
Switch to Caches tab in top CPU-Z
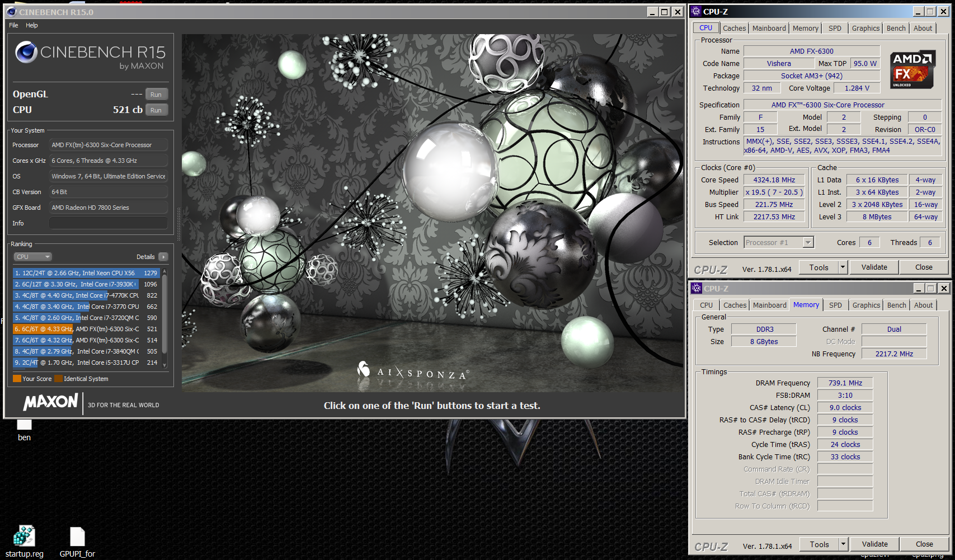734,28
